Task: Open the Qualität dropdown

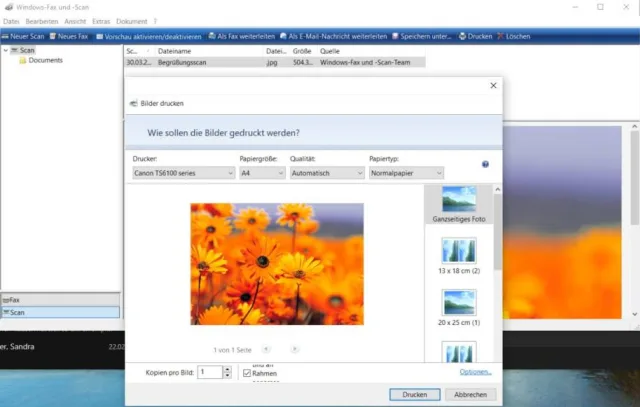Action: (327, 173)
